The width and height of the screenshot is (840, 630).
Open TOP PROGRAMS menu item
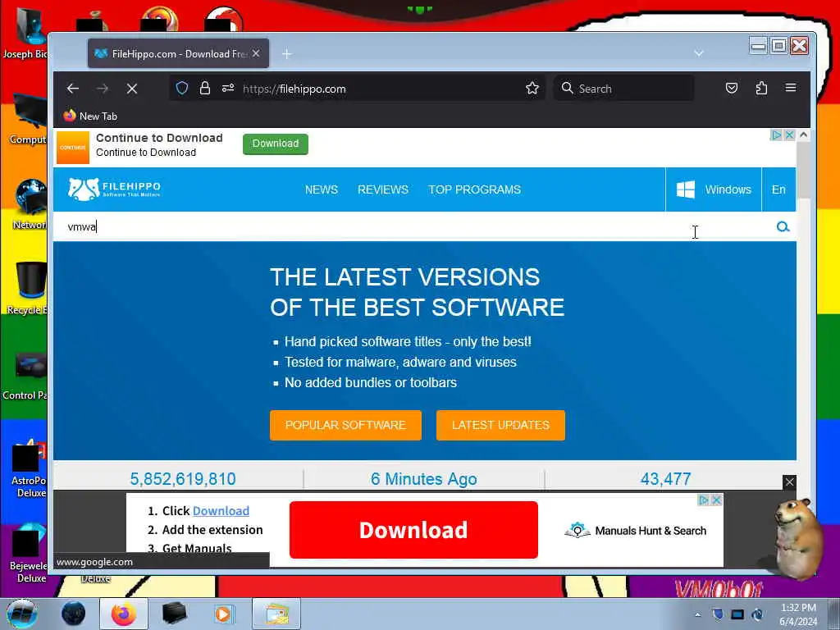[474, 189]
